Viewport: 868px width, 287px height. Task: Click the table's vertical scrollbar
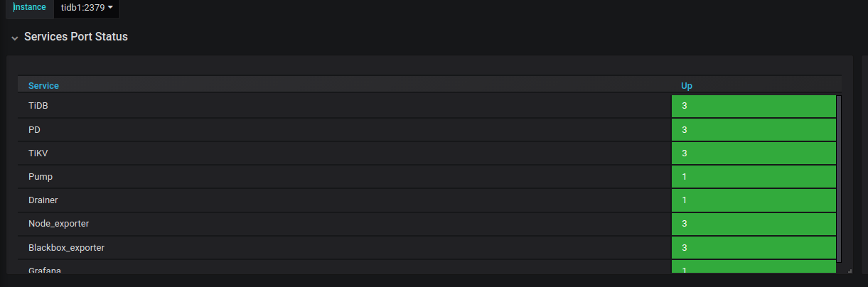(839, 178)
